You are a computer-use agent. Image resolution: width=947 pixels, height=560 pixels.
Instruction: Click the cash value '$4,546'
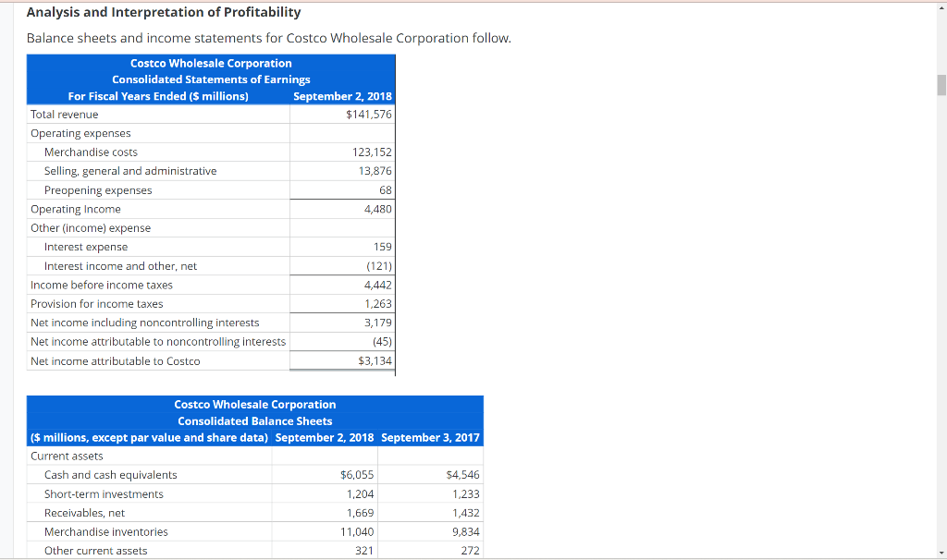pos(462,475)
